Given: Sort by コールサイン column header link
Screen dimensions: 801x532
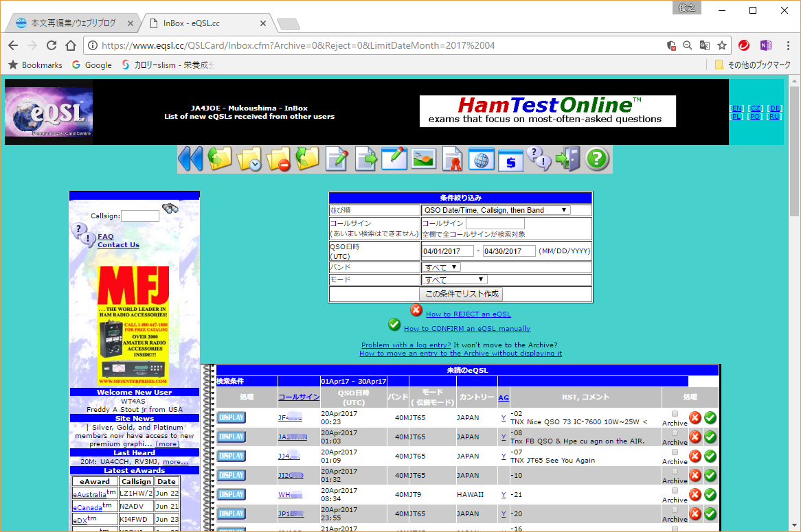Looking at the screenshot, I should pos(299,397).
